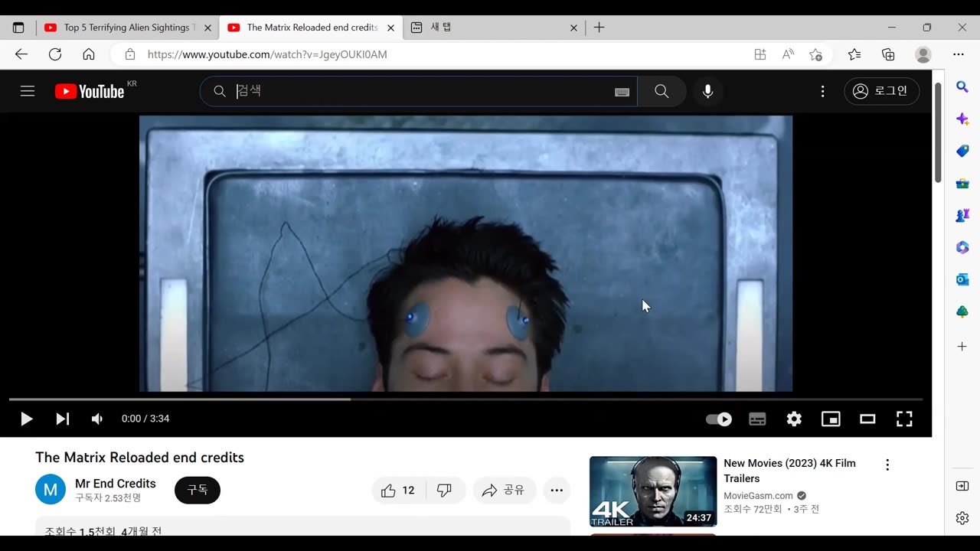Image resolution: width=980 pixels, height=551 pixels.
Task: Click the address bar URL
Action: [x=267, y=55]
